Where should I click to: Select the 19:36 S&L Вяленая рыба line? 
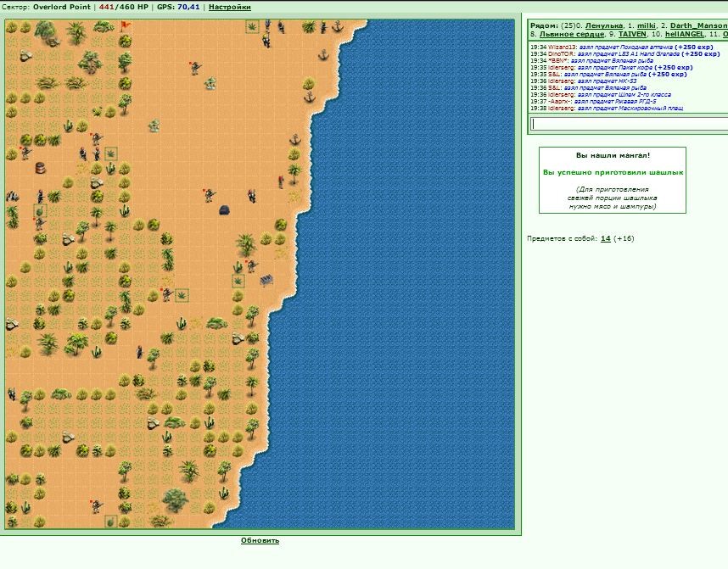tap(588, 87)
